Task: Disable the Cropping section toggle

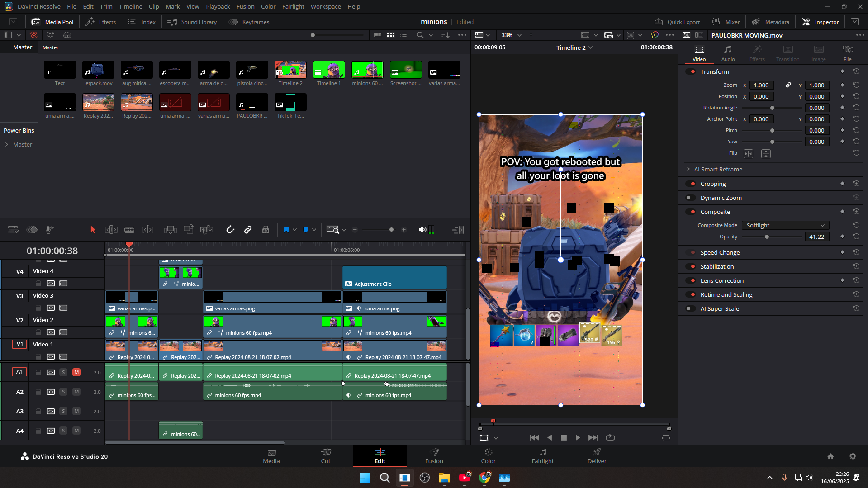Action: click(690, 184)
